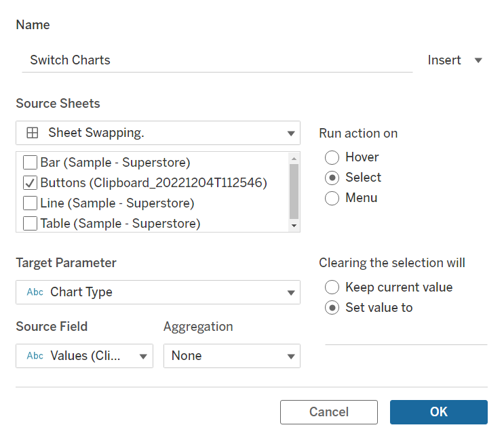Choose the Menu run action option
This screenshot has width=504, height=440.
click(x=332, y=198)
